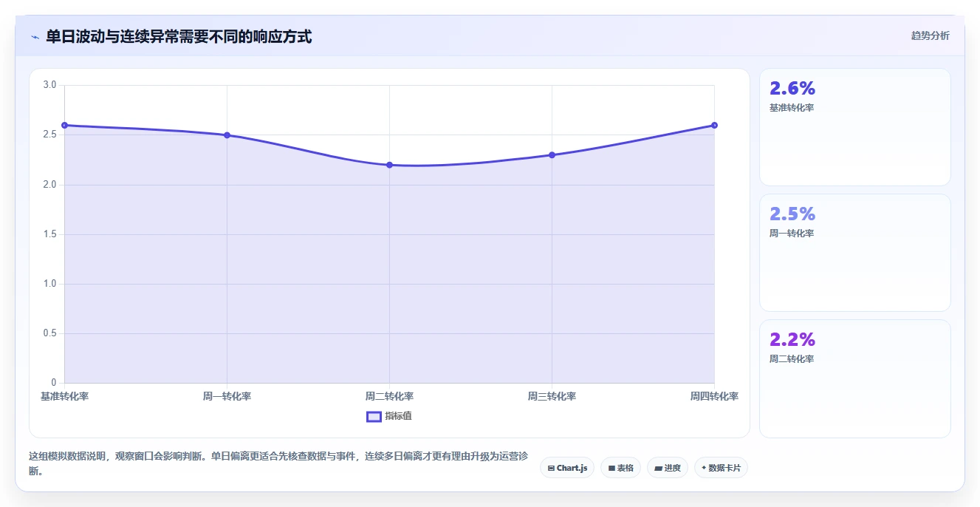Viewport: 980px width, 507px height.
Task: Click the 周三转化率 x-axis label
Action: [552, 396]
